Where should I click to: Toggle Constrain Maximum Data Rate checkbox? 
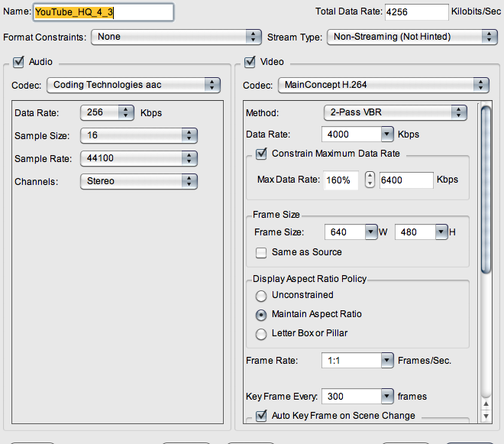(261, 154)
